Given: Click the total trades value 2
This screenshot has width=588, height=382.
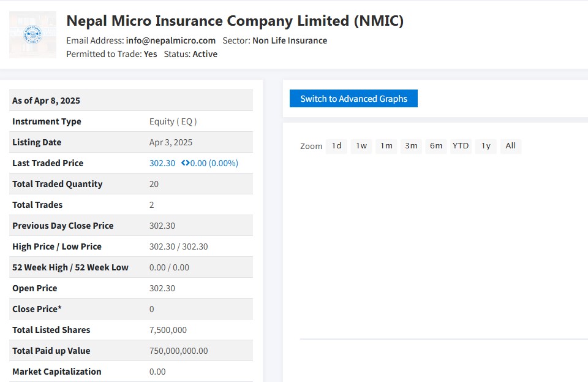Looking at the screenshot, I should coord(151,205).
